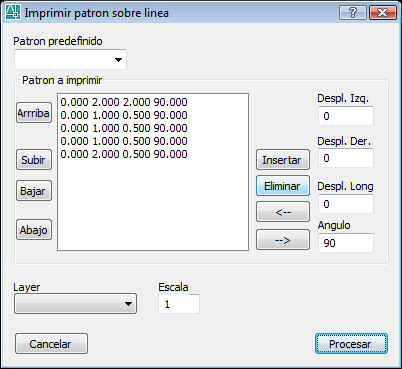Click the application icon in title bar
This screenshot has width=402, height=369.
[13, 13]
